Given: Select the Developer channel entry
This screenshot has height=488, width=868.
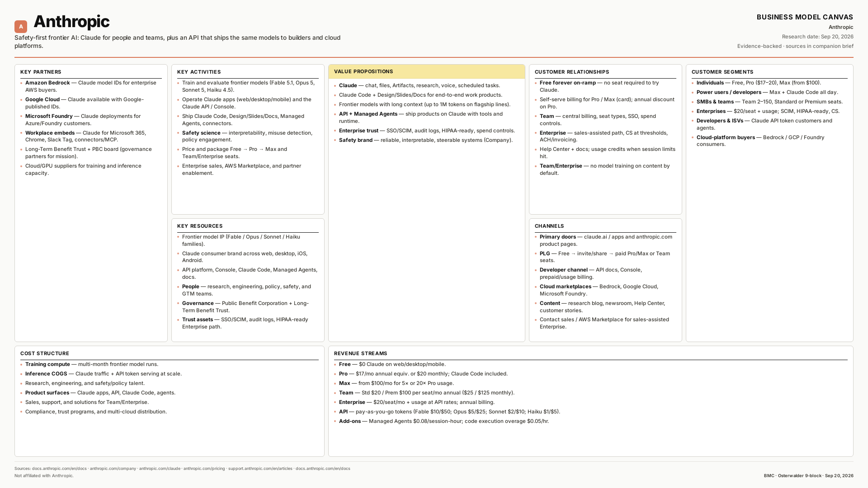Looking at the screenshot, I should tap(605, 273).
